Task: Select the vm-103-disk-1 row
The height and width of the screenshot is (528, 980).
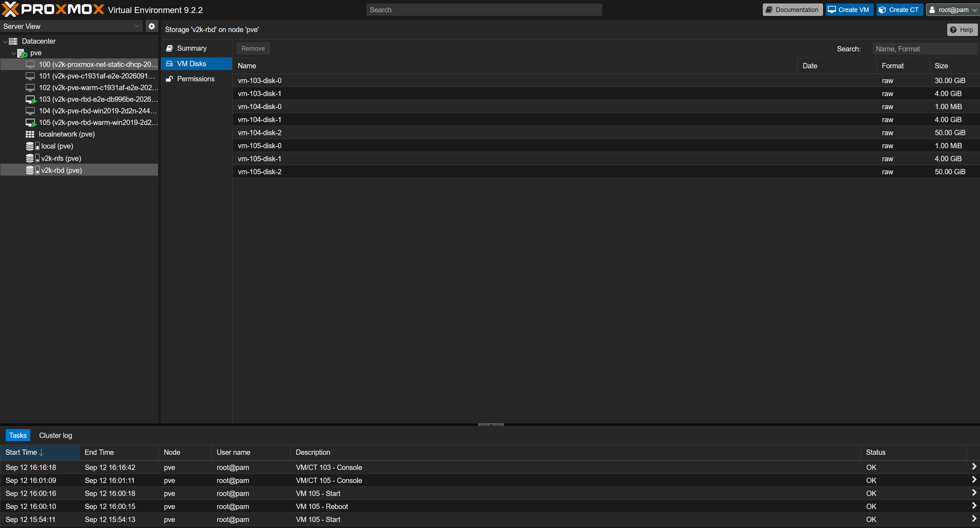Action: point(606,94)
